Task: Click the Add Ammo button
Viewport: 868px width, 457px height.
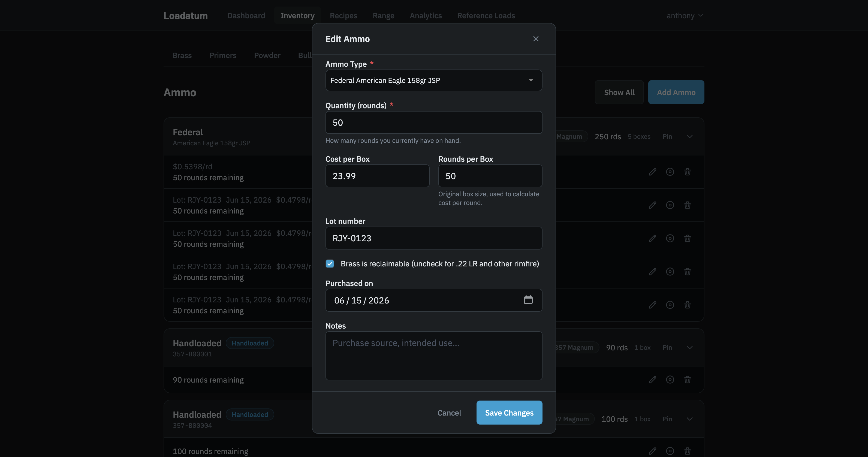Action: (676, 92)
